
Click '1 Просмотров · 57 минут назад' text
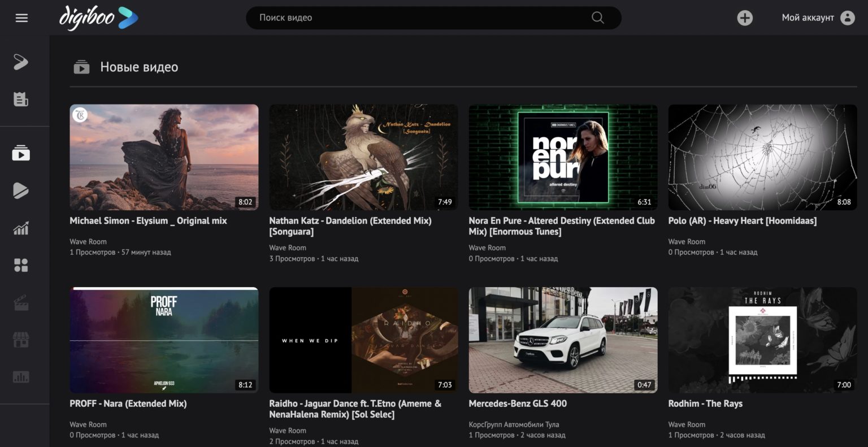click(x=120, y=252)
